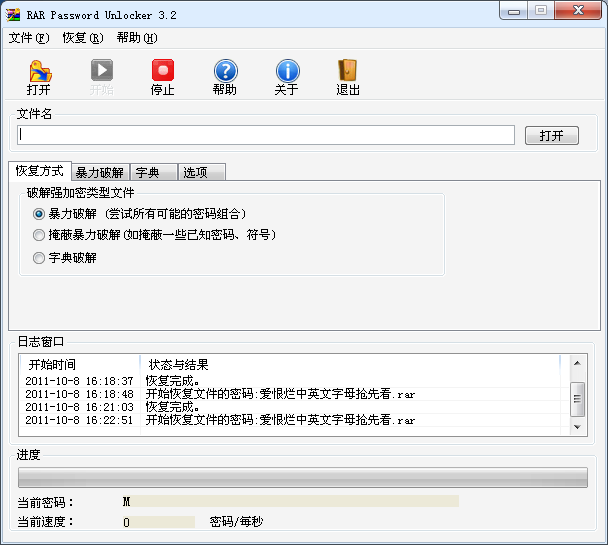608x545 pixels.
Task: Click the 退出 door icon
Action: click(x=347, y=70)
